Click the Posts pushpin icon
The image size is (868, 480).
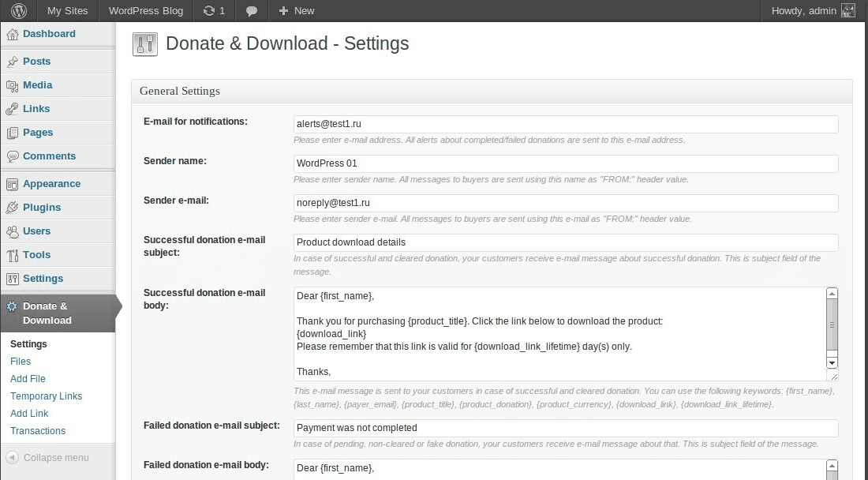point(12,62)
